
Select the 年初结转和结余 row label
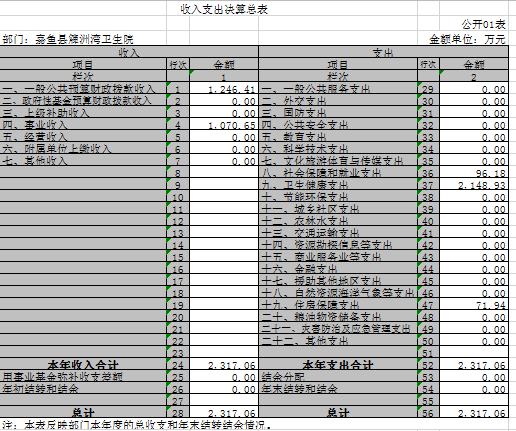tap(83, 388)
